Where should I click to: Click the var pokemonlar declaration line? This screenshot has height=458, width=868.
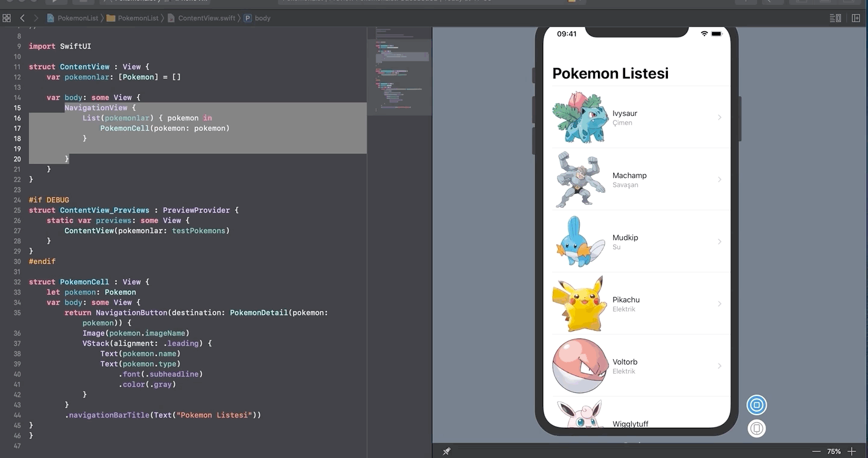click(x=113, y=77)
